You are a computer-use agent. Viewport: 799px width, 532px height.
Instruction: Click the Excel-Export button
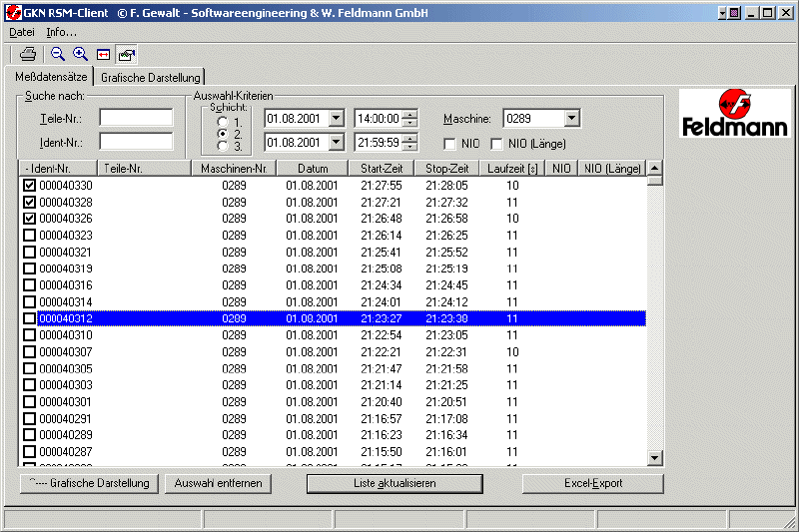(592, 483)
